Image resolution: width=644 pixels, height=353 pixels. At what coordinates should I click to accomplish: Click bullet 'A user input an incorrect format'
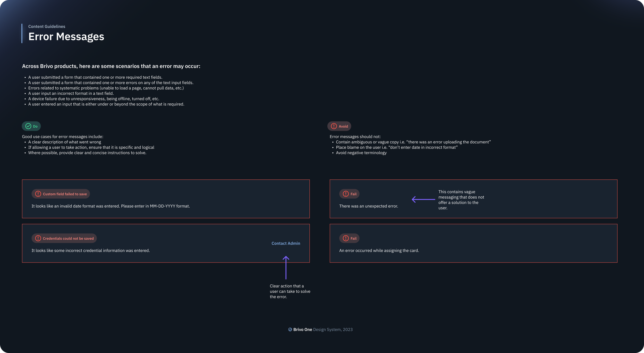point(71,93)
